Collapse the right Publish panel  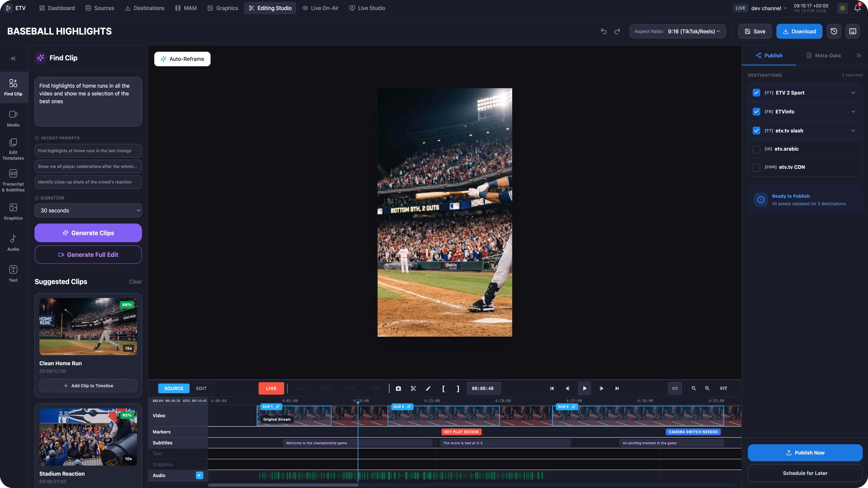pyautogui.click(x=859, y=55)
